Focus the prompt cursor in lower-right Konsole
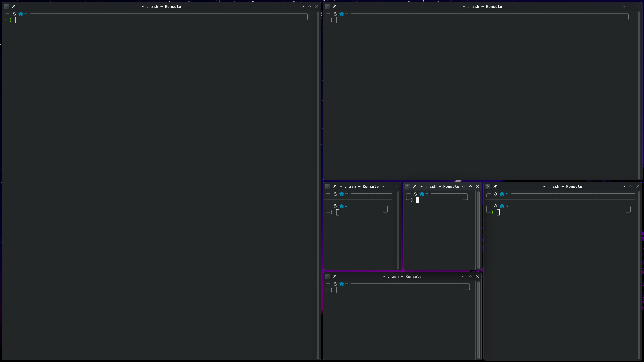 (x=498, y=212)
